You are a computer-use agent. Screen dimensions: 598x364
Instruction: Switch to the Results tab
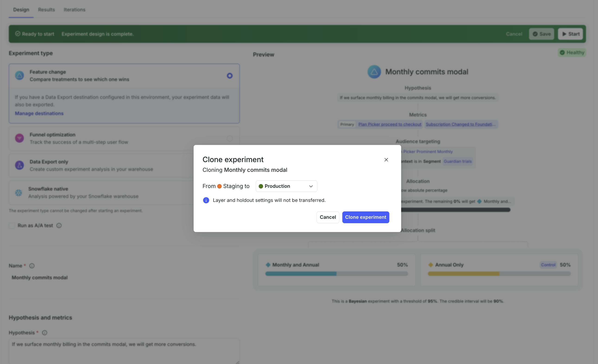pyautogui.click(x=46, y=10)
